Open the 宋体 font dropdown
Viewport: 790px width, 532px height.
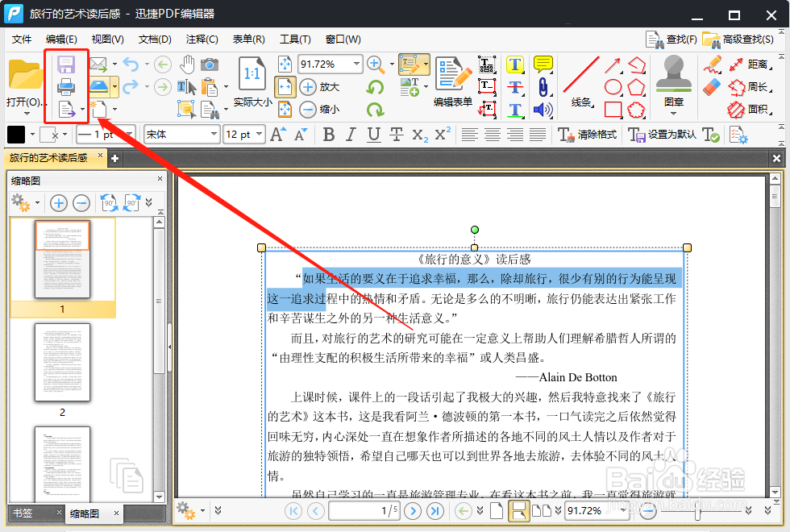(x=181, y=134)
